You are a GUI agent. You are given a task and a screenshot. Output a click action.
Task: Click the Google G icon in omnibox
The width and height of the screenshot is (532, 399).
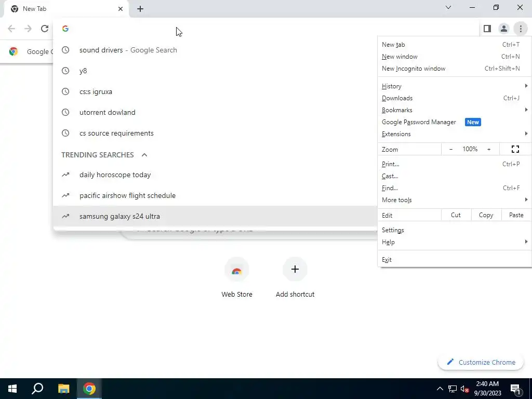[x=65, y=29]
